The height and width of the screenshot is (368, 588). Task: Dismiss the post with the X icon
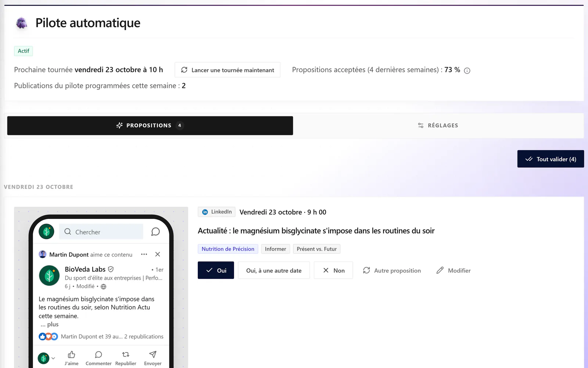click(158, 254)
